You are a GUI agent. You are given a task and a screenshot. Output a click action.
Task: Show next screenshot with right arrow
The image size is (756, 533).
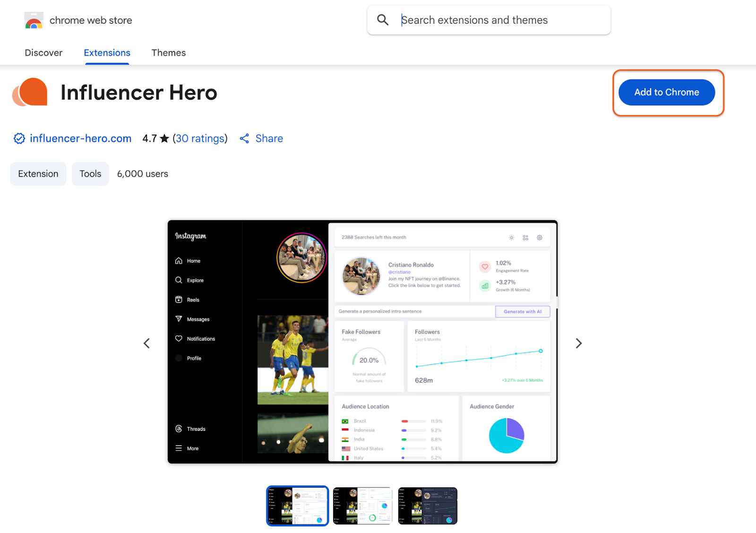pos(579,343)
